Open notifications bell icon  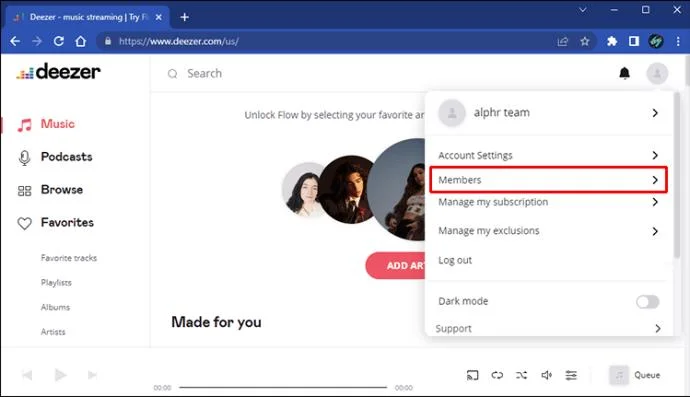[624, 73]
